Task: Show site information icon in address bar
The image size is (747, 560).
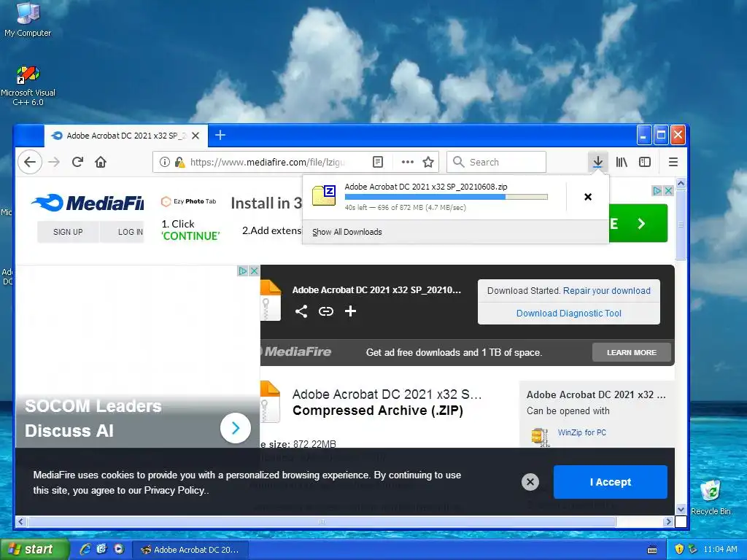Action: tap(164, 162)
